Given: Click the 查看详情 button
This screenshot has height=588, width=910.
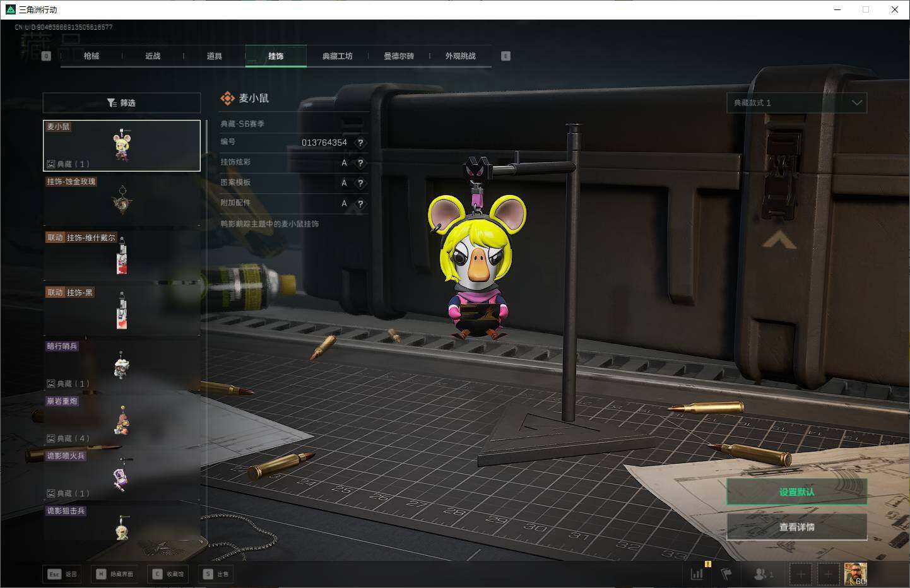Looking at the screenshot, I should (x=796, y=527).
